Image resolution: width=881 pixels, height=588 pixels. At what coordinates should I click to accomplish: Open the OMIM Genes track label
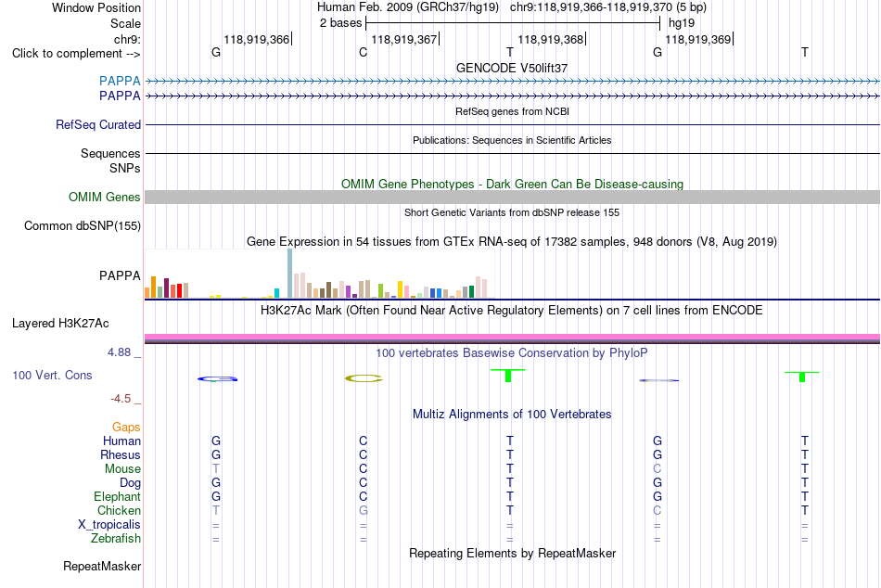coord(105,197)
